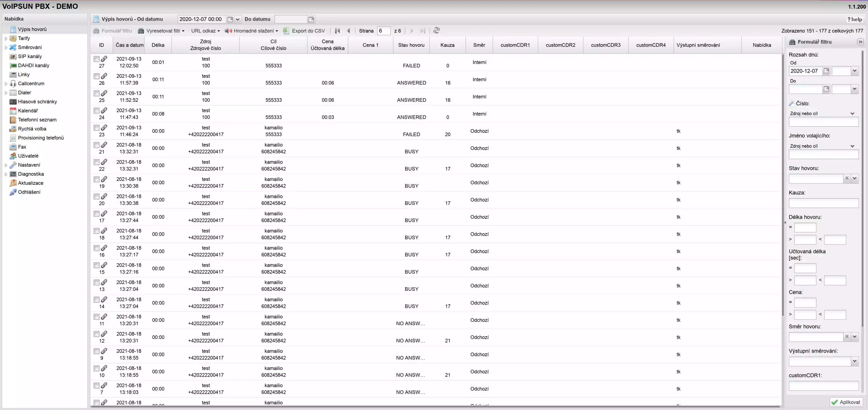
Task: Open Hlasové schránky in sidebar
Action: point(37,101)
